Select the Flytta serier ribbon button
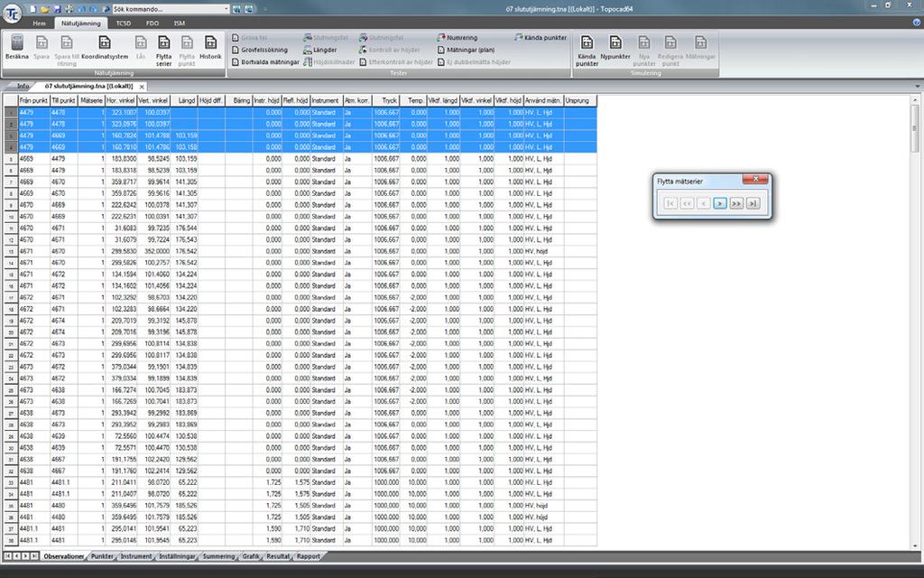The height and width of the screenshot is (578, 924). pos(164,50)
